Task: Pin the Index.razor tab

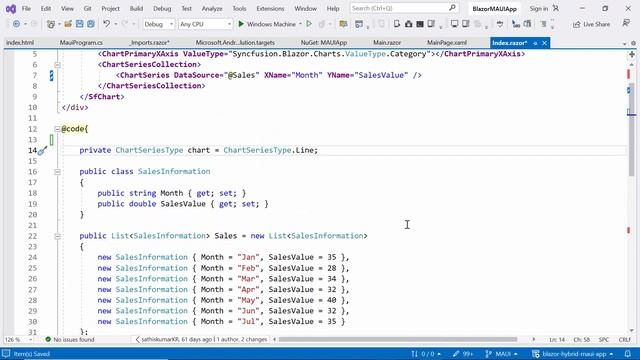Action: [x=535, y=43]
